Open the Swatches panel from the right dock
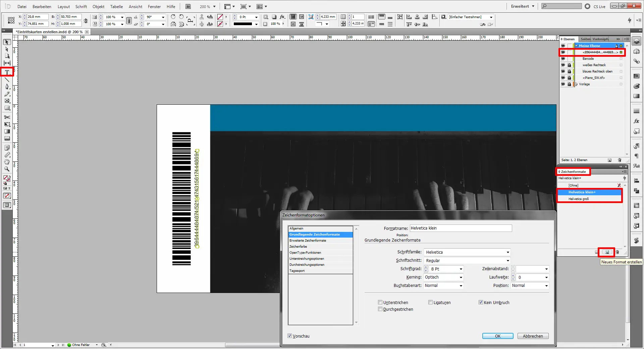Image resolution: width=644 pixels, height=349 pixels. (x=636, y=76)
